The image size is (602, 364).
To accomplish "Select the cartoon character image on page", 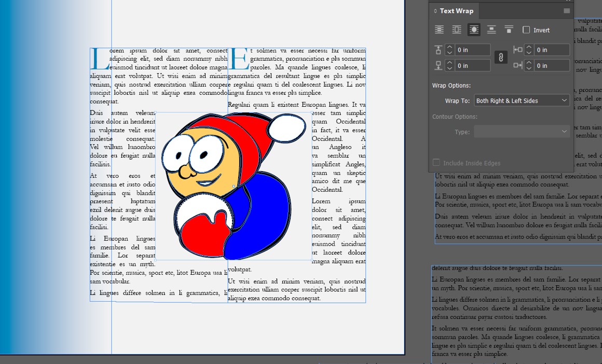I will [234, 187].
